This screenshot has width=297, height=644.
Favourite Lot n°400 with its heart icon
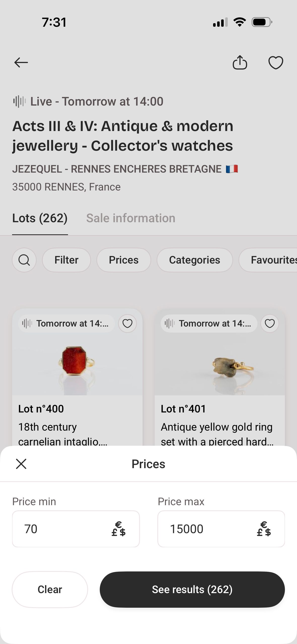point(127,323)
